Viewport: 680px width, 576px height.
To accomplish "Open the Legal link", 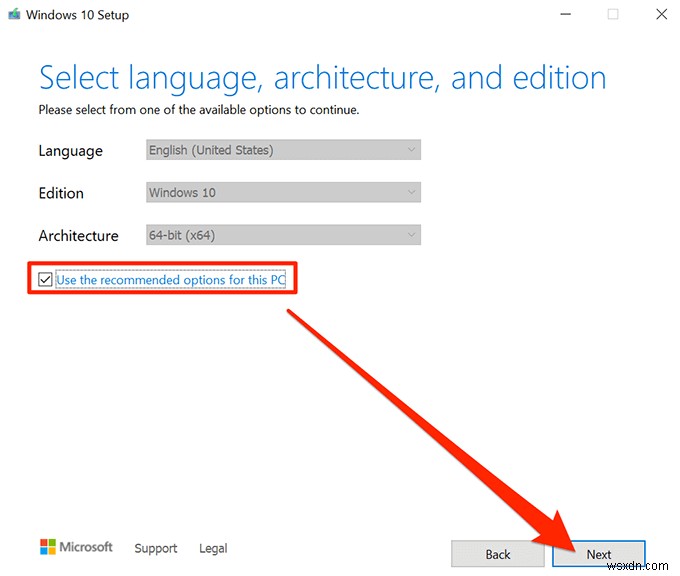I will [x=213, y=548].
